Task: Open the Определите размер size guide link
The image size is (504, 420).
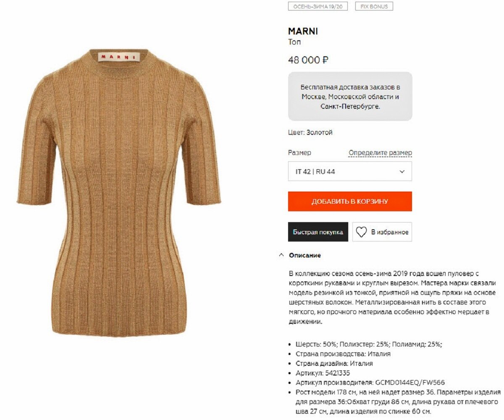Action: pyautogui.click(x=380, y=153)
